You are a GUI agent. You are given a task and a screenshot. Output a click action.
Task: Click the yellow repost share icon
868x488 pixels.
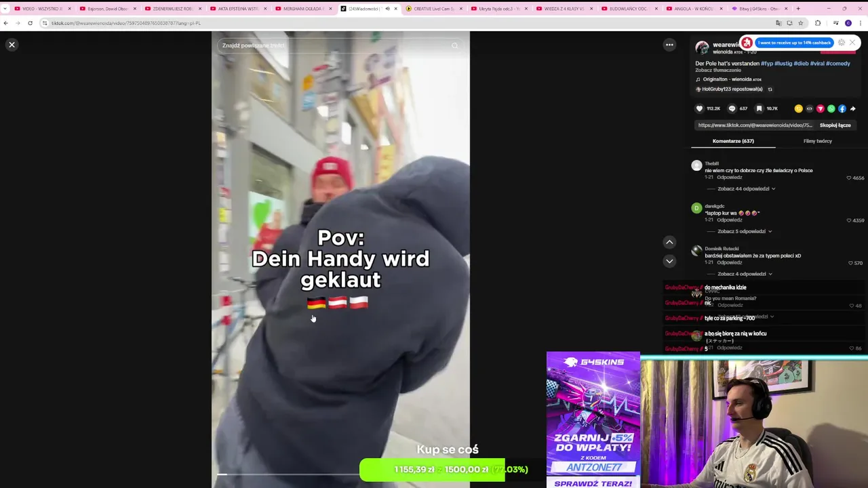coord(798,108)
